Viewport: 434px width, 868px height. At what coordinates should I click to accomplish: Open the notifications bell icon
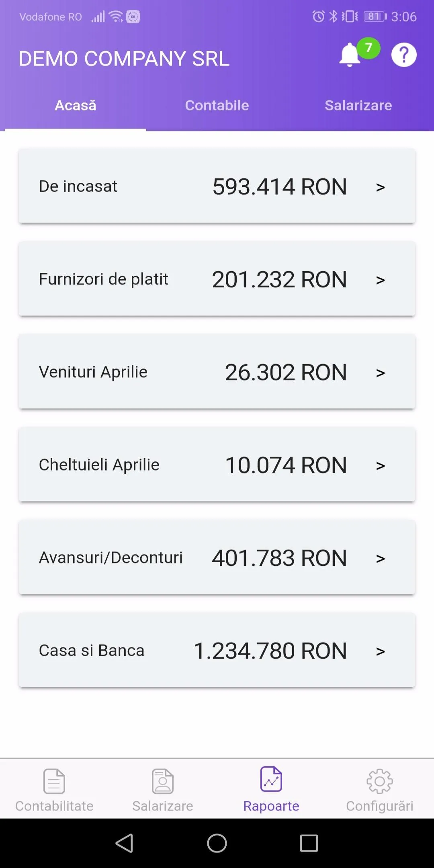[350, 55]
